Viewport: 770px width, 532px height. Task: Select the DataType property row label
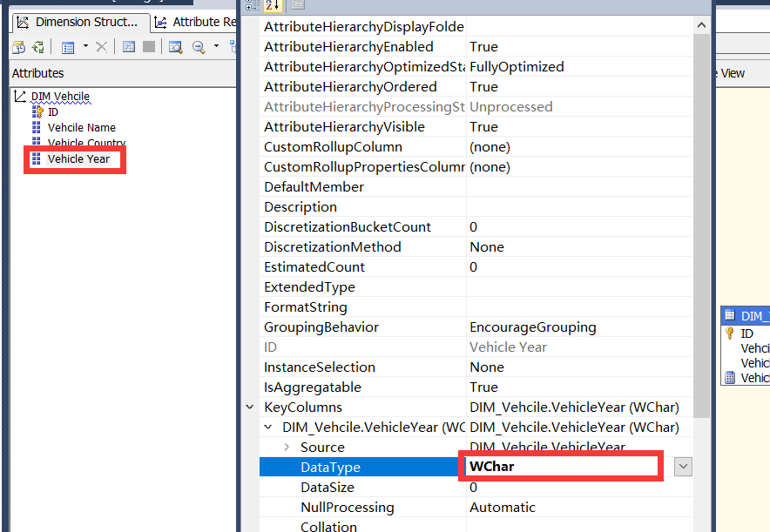330,468
